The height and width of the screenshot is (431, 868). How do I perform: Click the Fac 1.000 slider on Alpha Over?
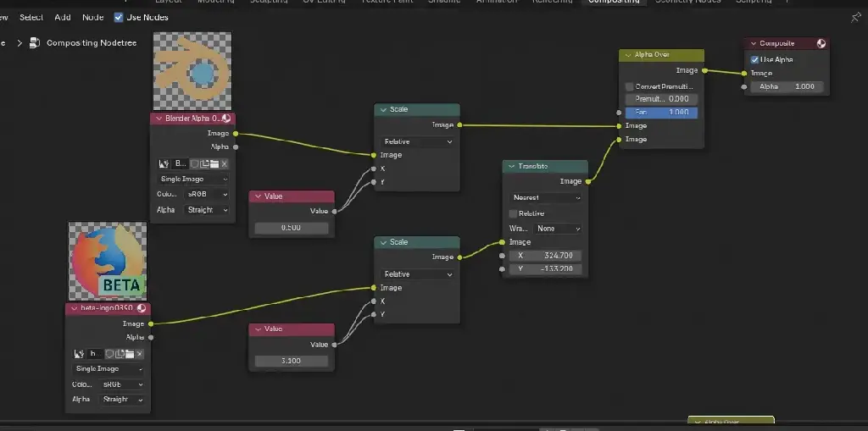click(x=661, y=113)
